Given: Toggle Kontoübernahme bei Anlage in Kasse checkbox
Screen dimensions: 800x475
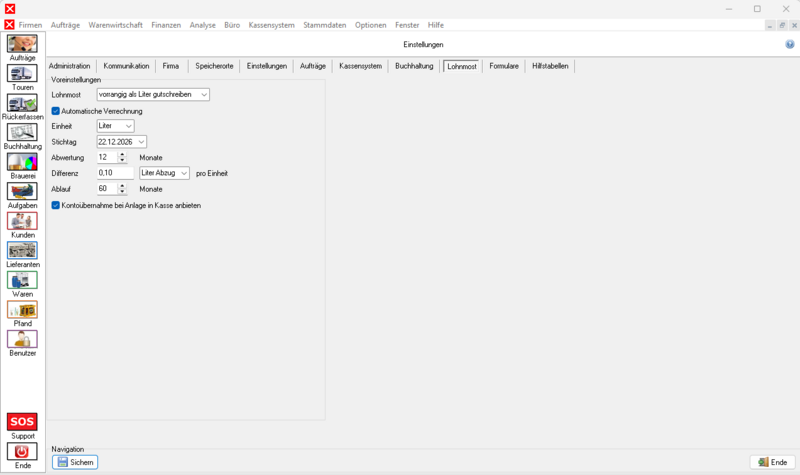Looking at the screenshot, I should [56, 205].
